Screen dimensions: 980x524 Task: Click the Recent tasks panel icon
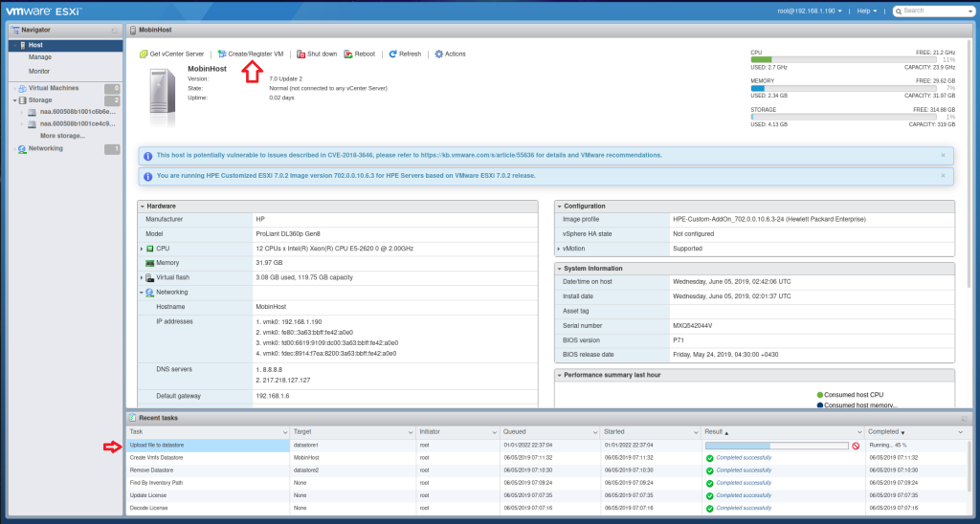[132, 417]
